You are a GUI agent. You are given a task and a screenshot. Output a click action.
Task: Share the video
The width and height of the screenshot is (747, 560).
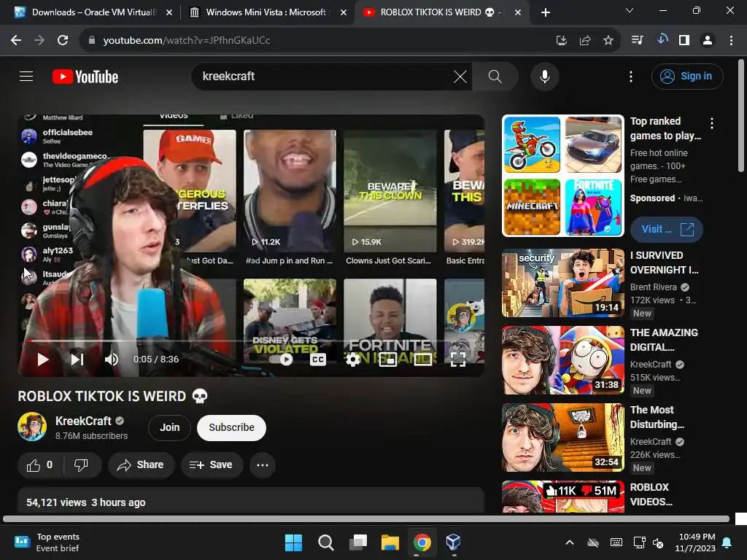click(x=141, y=465)
